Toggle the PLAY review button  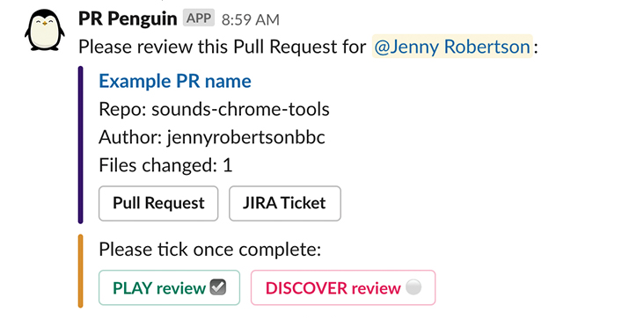[x=169, y=288]
